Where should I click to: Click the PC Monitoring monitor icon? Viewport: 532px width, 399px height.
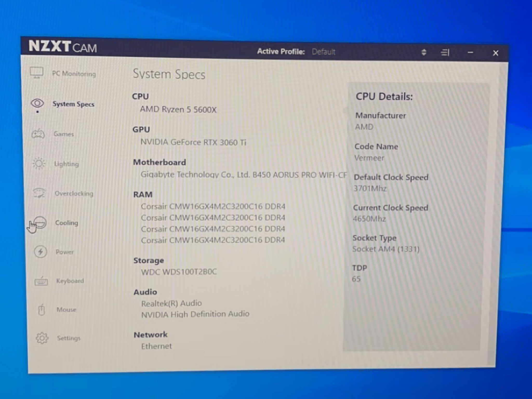[x=36, y=72]
